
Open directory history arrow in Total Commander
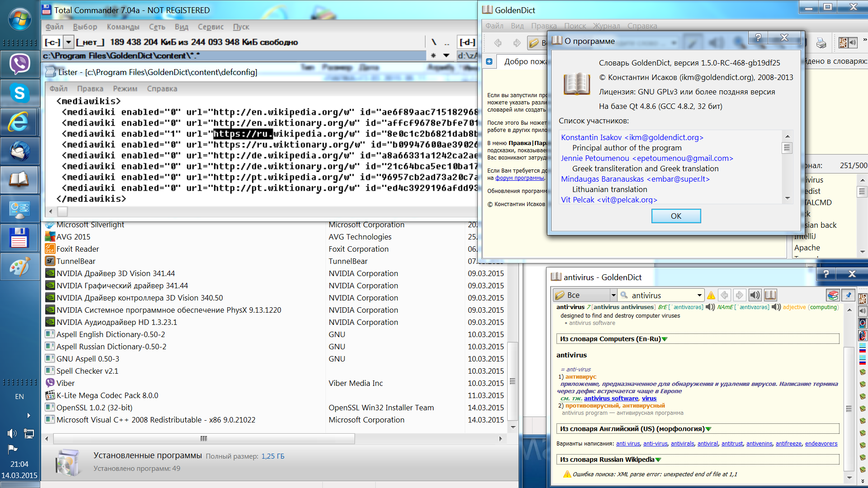pos(446,56)
